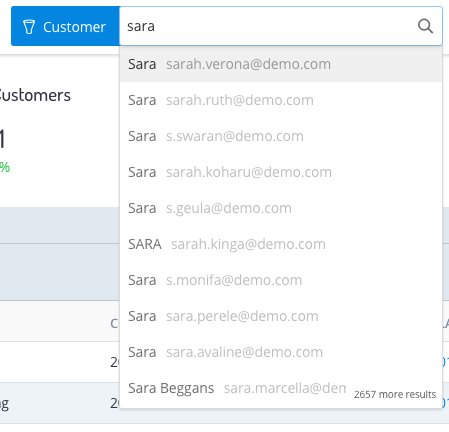Click the Customer button label text

click(74, 27)
